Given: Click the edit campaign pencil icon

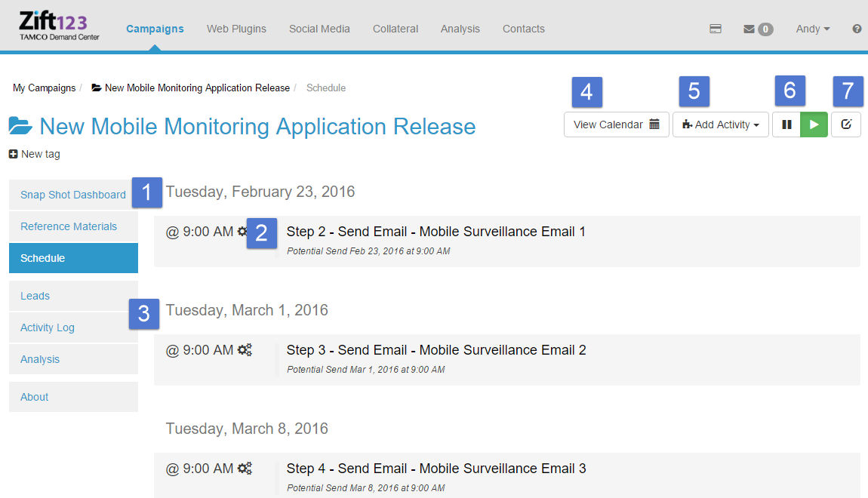Looking at the screenshot, I should coord(846,124).
